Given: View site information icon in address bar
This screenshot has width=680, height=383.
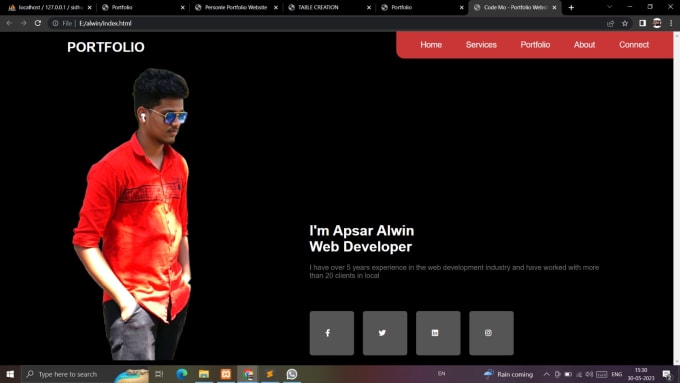Looking at the screenshot, I should tap(55, 23).
